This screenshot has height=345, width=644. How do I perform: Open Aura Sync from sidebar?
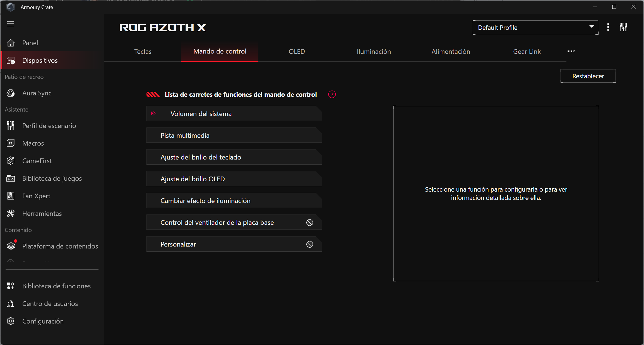tap(52, 93)
